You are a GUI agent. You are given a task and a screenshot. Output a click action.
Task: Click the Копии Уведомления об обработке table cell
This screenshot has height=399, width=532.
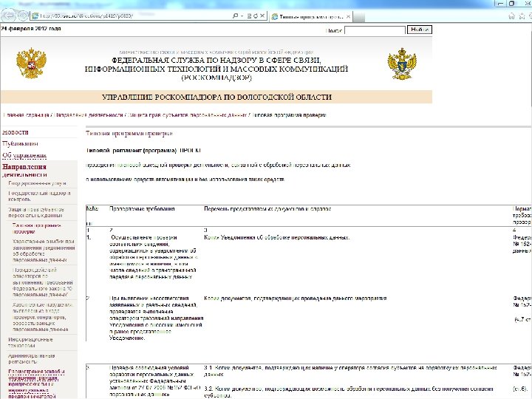coord(277,237)
